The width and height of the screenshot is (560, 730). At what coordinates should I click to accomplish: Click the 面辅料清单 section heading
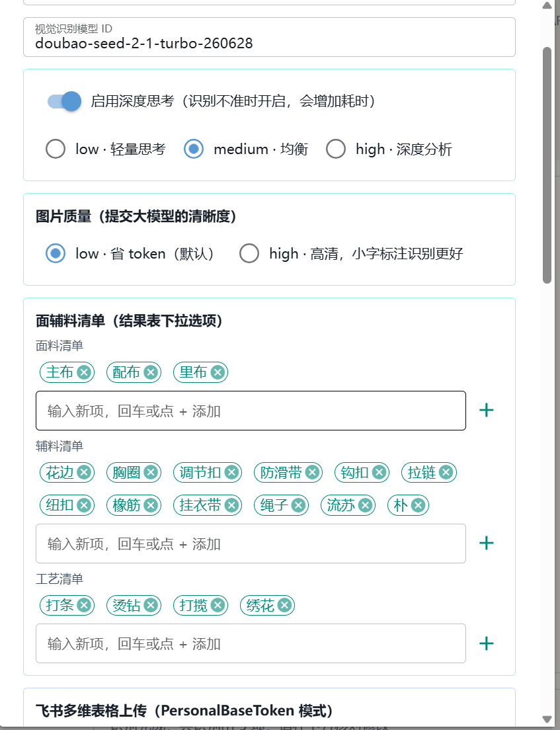(130, 321)
